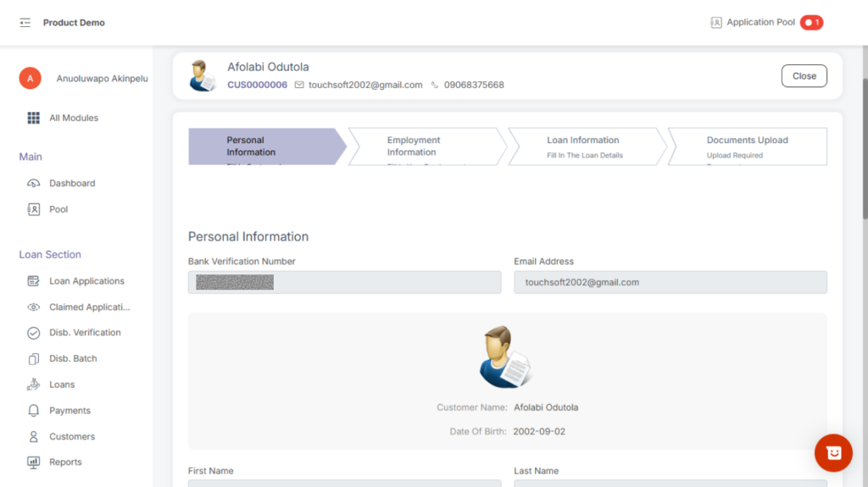Click the Payments bell icon
The height and width of the screenshot is (487, 868).
pyautogui.click(x=34, y=411)
